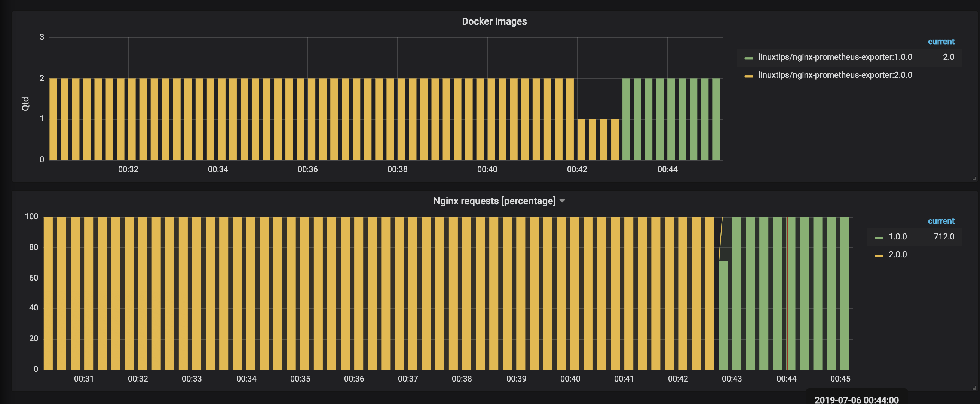
Task: Toggle the 2.0.0 series in the Nginx legend
Action: pyautogui.click(x=897, y=254)
